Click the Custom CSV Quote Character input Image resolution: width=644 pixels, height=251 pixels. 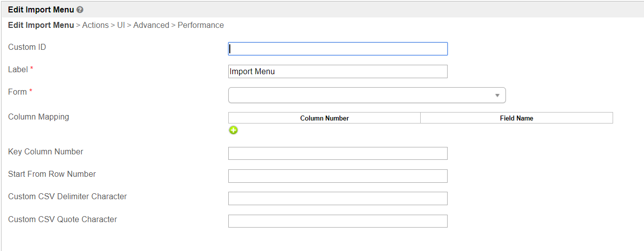[337, 221]
